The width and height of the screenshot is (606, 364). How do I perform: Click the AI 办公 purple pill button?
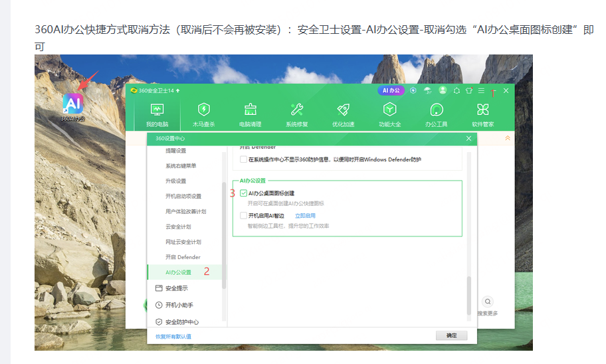(x=391, y=90)
